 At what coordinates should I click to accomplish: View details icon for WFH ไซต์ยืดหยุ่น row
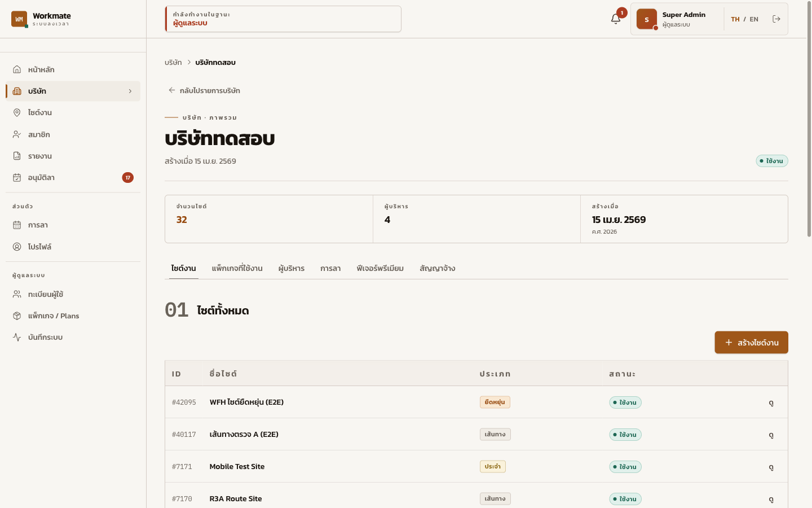click(x=771, y=402)
